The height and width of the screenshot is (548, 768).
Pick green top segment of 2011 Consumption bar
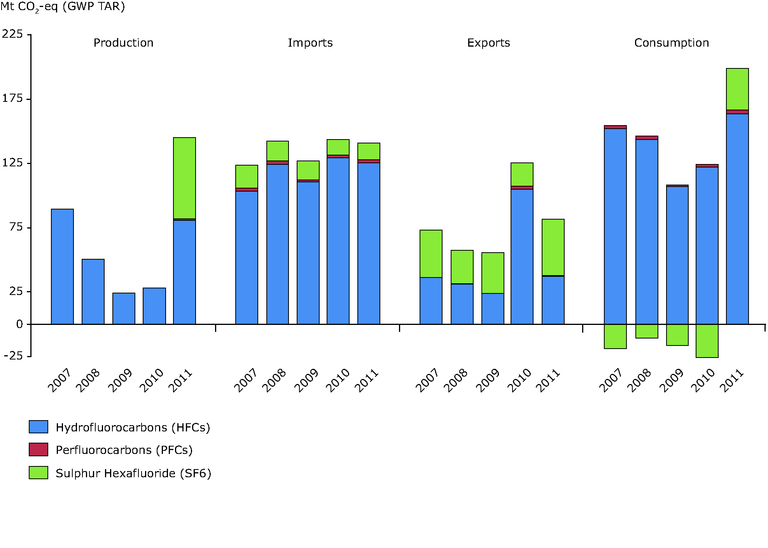[737, 88]
